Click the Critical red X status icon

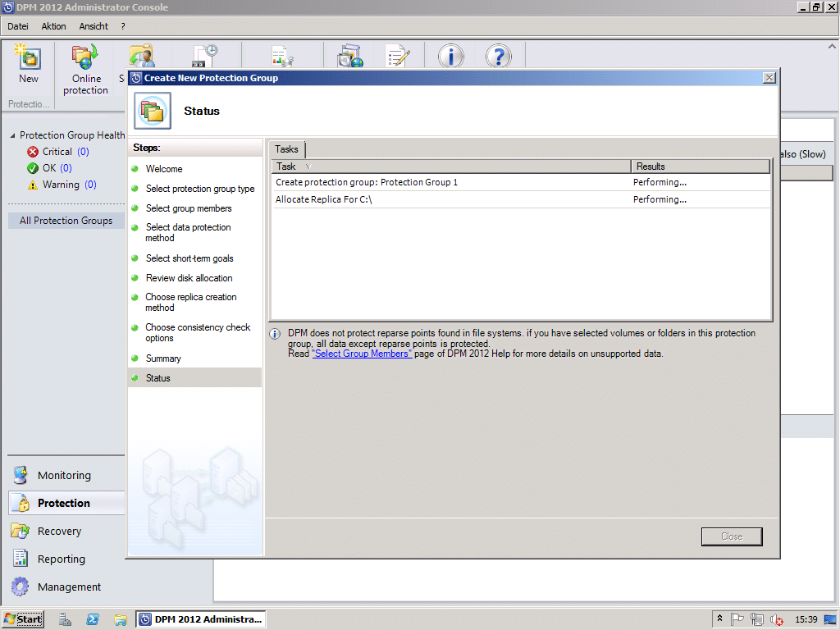pos(33,152)
